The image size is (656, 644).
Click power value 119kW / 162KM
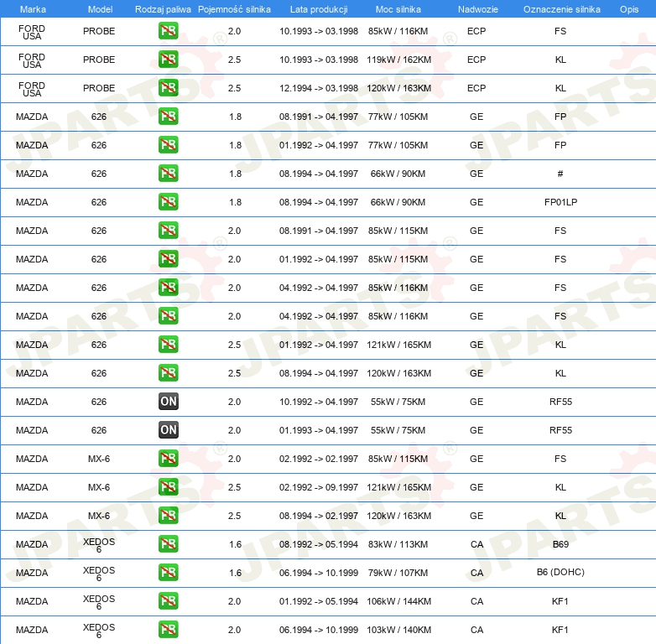coord(398,60)
